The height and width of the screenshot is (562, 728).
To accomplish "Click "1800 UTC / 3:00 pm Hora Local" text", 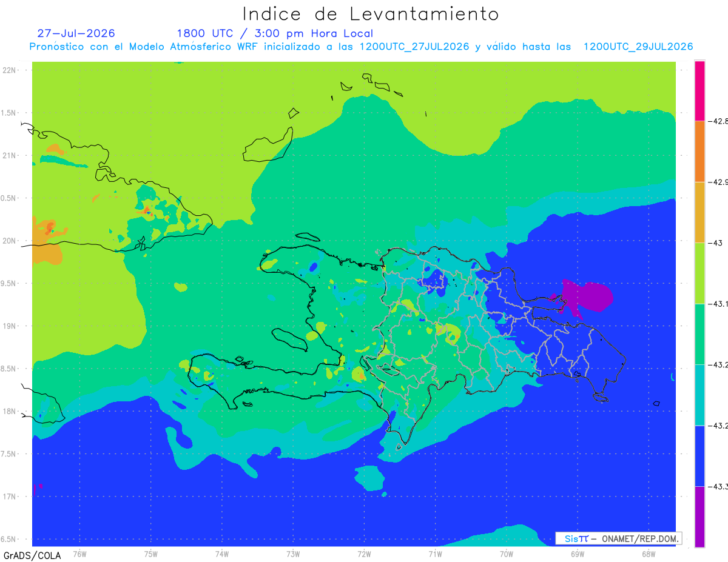I will pos(275,33).
